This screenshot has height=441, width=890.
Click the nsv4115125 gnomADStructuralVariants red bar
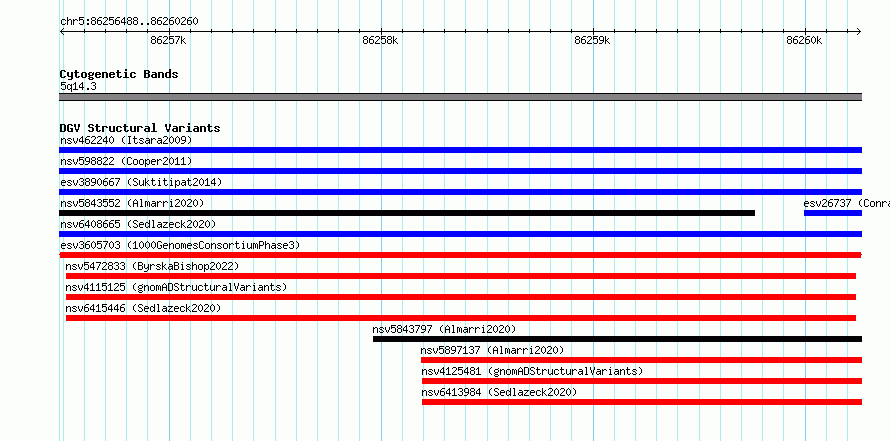click(x=461, y=297)
